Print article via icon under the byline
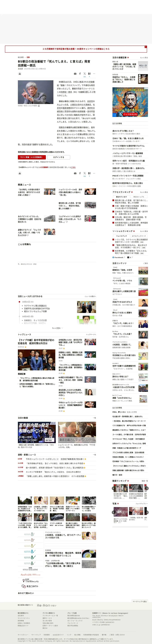152x644 pixels. 20,74
